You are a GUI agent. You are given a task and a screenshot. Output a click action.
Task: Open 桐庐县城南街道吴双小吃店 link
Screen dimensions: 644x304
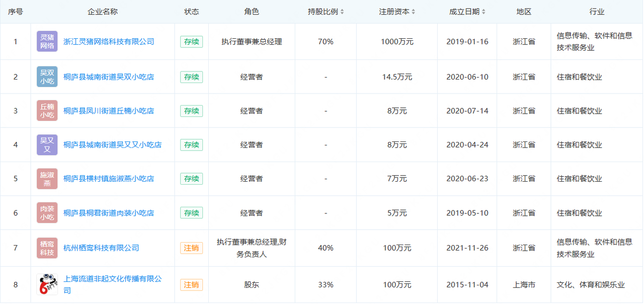[109, 77]
